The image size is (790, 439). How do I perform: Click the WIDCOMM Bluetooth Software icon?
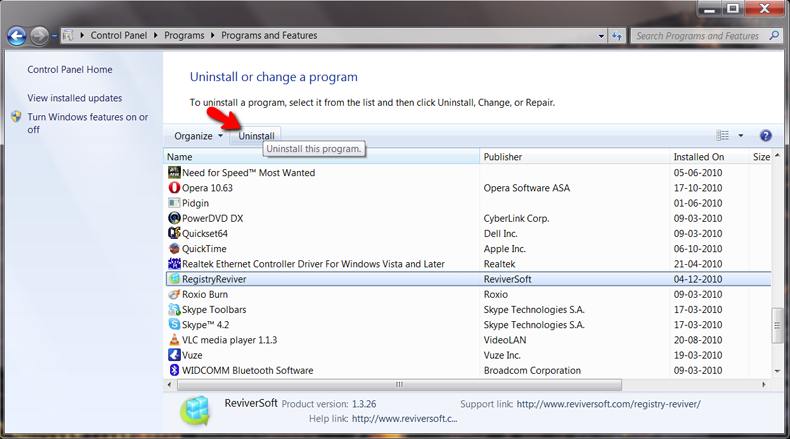174,370
